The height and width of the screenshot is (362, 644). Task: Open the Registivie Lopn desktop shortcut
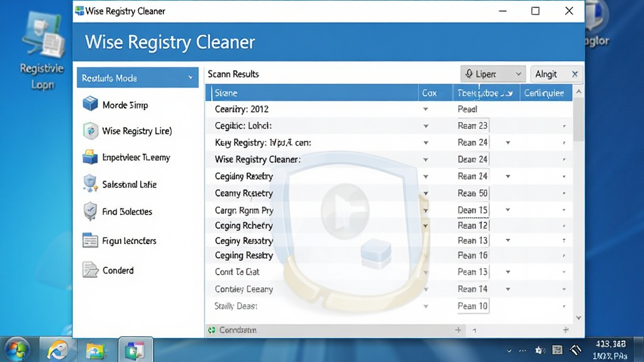[x=42, y=52]
